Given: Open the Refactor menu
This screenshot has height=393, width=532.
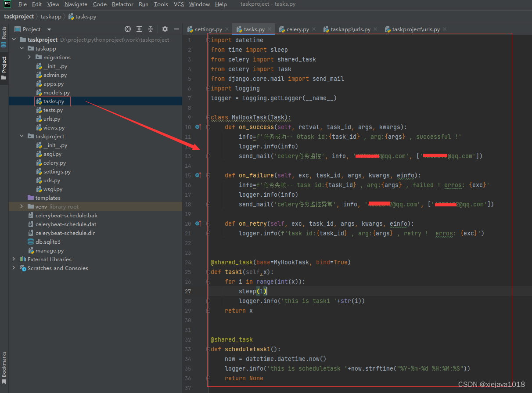Looking at the screenshot, I should click(122, 4).
